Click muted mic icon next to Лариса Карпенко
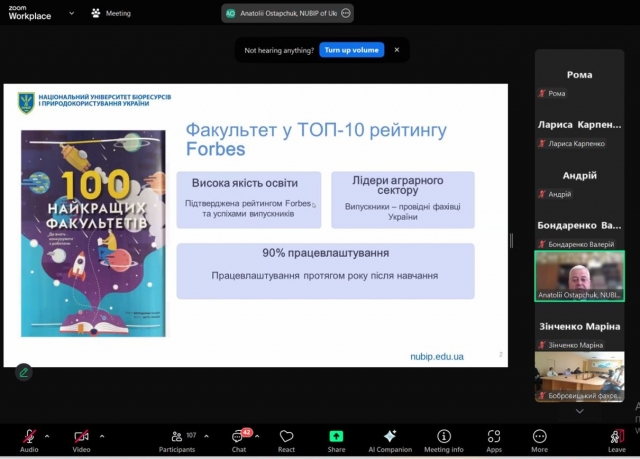Viewport: 640px width, 459px height. click(x=542, y=144)
